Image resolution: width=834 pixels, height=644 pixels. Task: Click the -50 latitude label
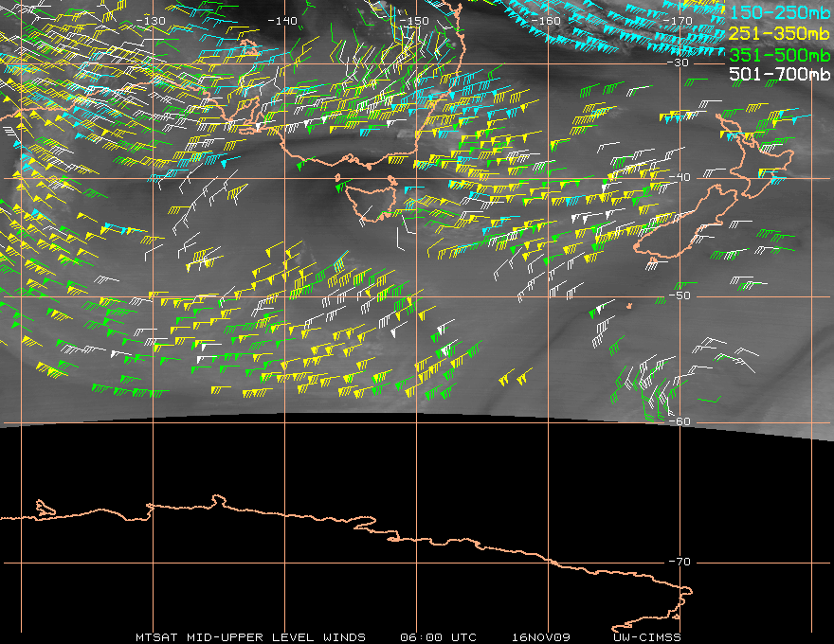680,295
